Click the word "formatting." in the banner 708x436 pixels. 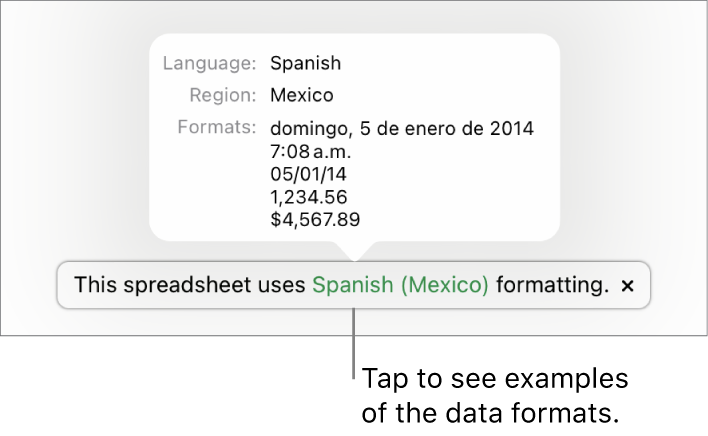tap(552, 286)
